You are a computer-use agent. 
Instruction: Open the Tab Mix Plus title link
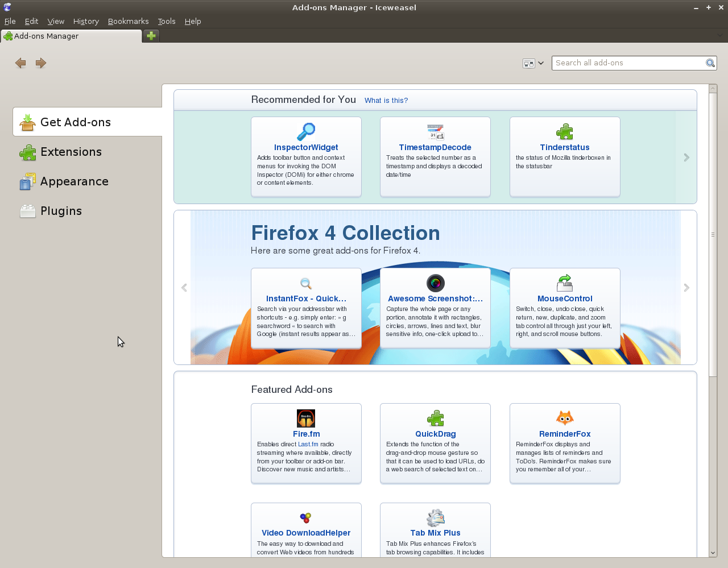435,533
